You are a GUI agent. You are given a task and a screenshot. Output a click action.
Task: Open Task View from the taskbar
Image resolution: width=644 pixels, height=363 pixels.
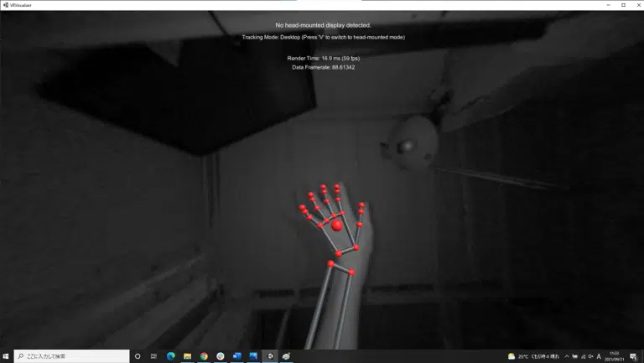pos(153,356)
